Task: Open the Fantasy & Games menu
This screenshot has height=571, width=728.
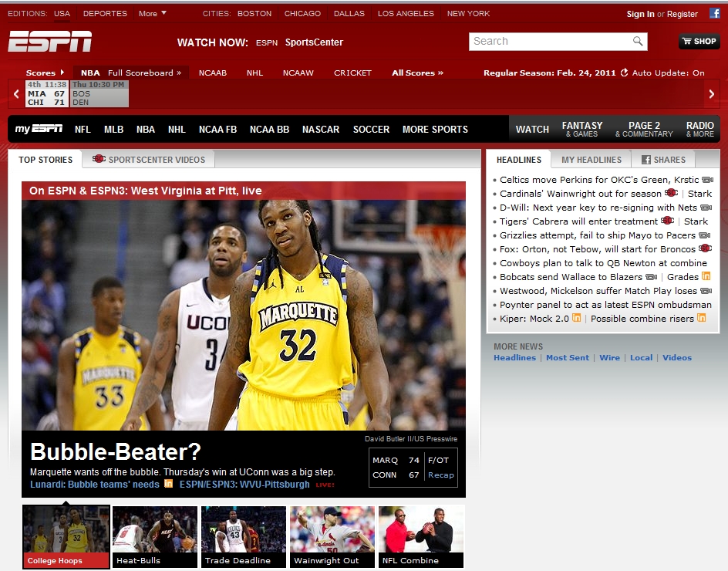Action: click(582, 129)
